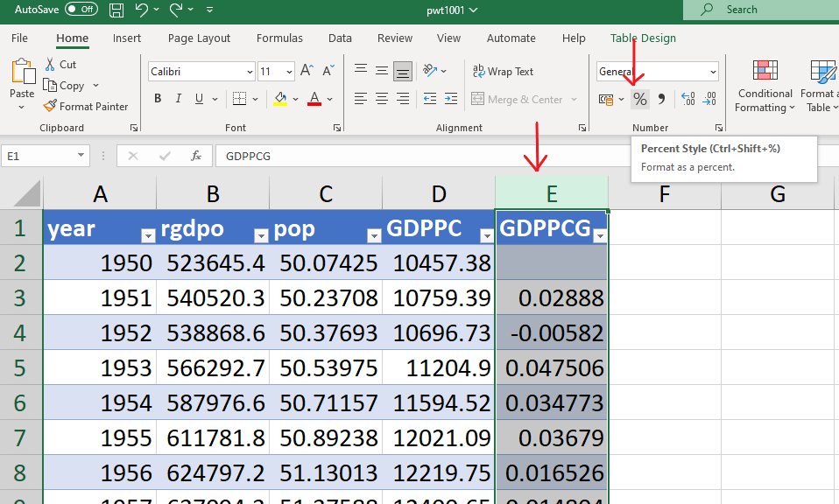Open the Formulas ribbon tab

click(279, 38)
